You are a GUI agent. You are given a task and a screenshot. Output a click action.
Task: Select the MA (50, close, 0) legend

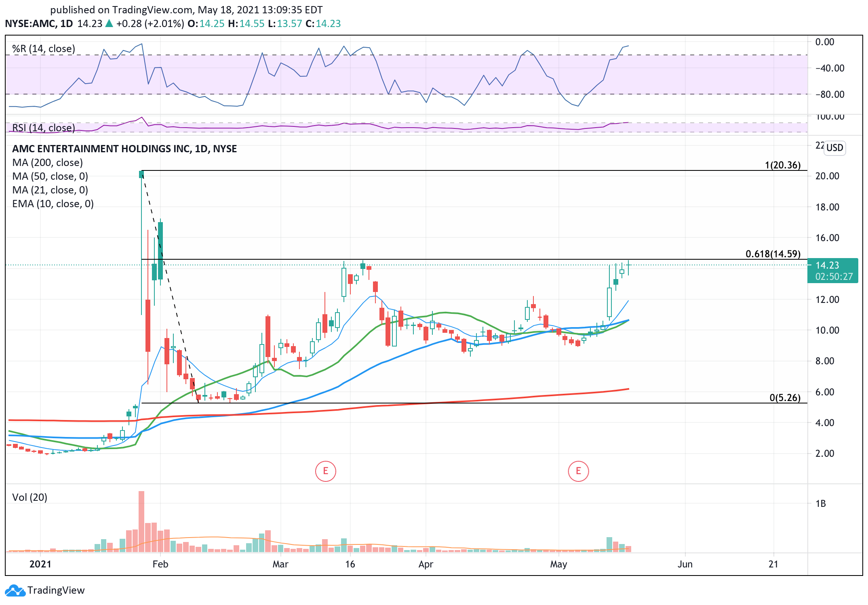50,176
